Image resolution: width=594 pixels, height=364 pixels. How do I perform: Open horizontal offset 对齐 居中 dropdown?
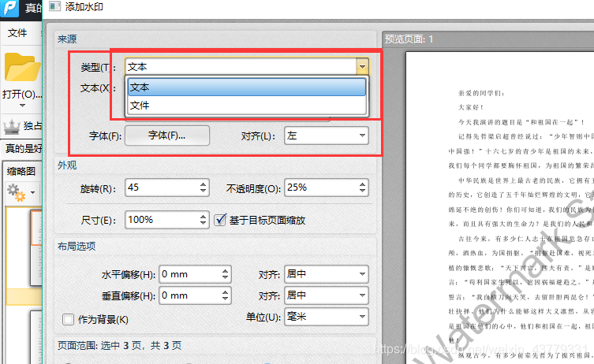click(x=326, y=274)
